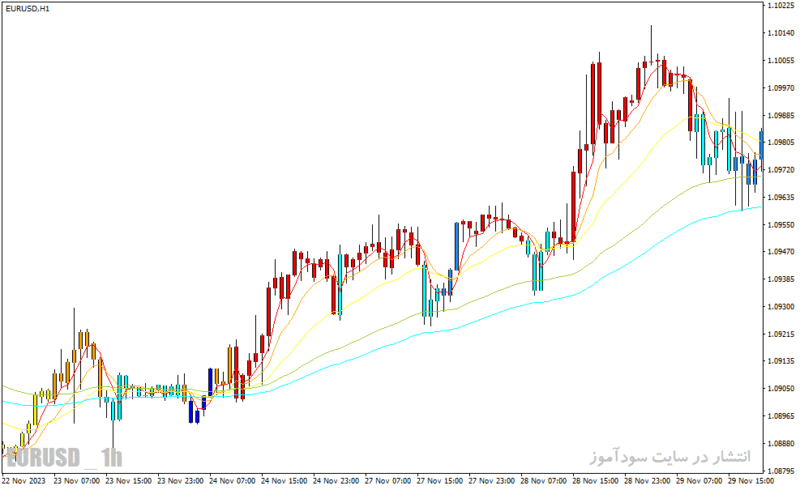Click the 24 Nov 15:00 time label

click(x=284, y=481)
